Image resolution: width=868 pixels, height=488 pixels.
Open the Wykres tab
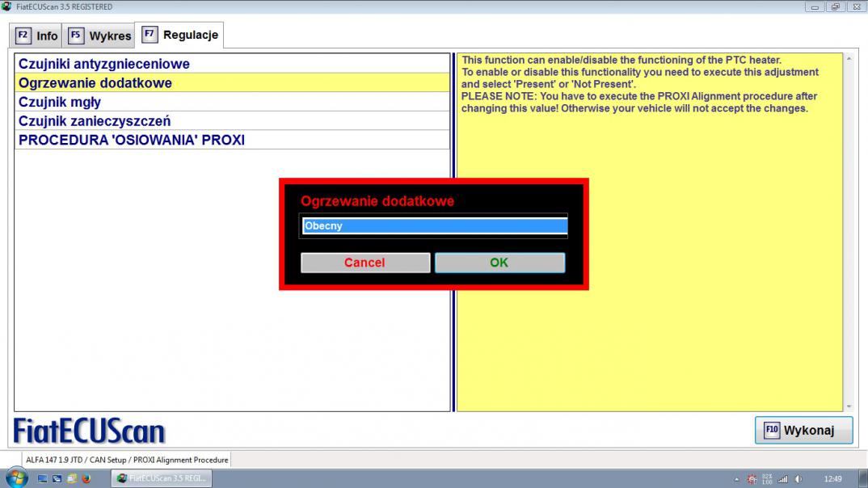99,36
